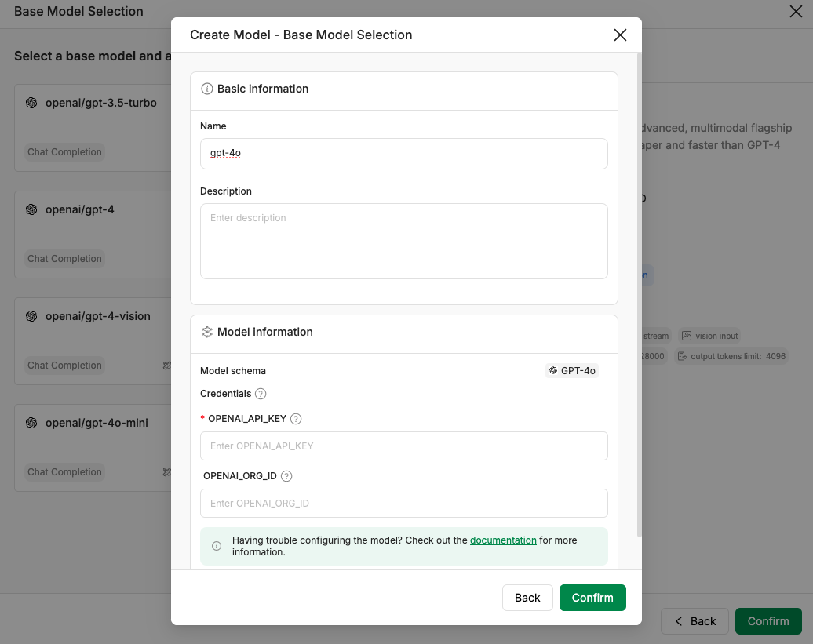Select the openai/gpt-4o-mini model card
Image resolution: width=813 pixels, height=644 pixels.
click(x=93, y=448)
